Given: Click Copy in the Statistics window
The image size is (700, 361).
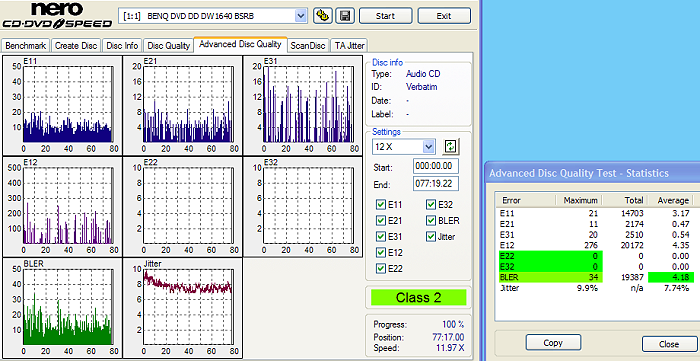Looking at the screenshot, I should 553,343.
